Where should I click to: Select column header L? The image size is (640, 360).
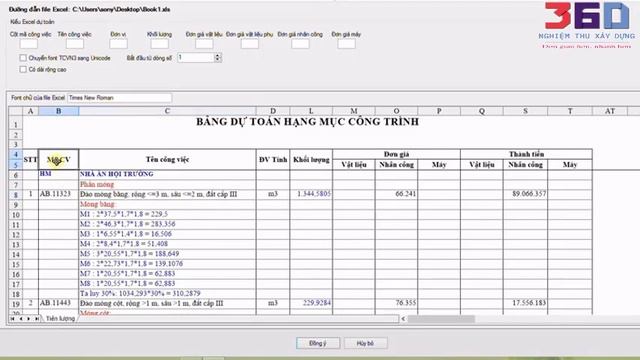pyautogui.click(x=311, y=111)
